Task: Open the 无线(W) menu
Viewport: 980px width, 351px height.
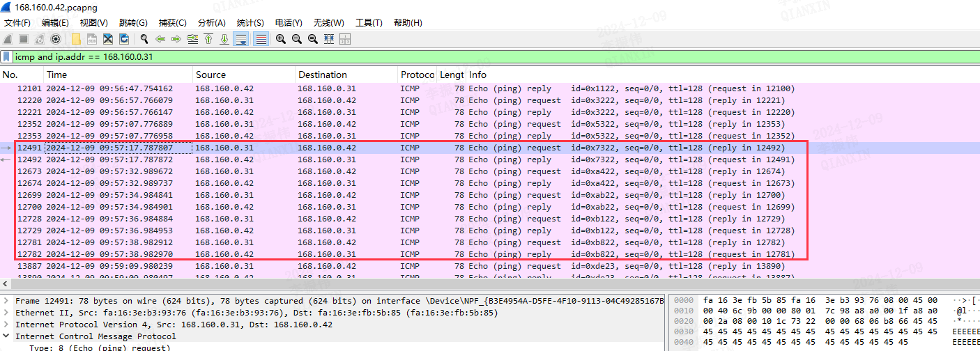Action: point(329,23)
